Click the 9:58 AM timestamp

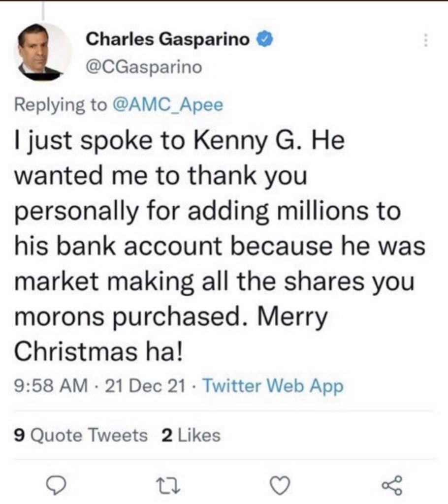48,386
